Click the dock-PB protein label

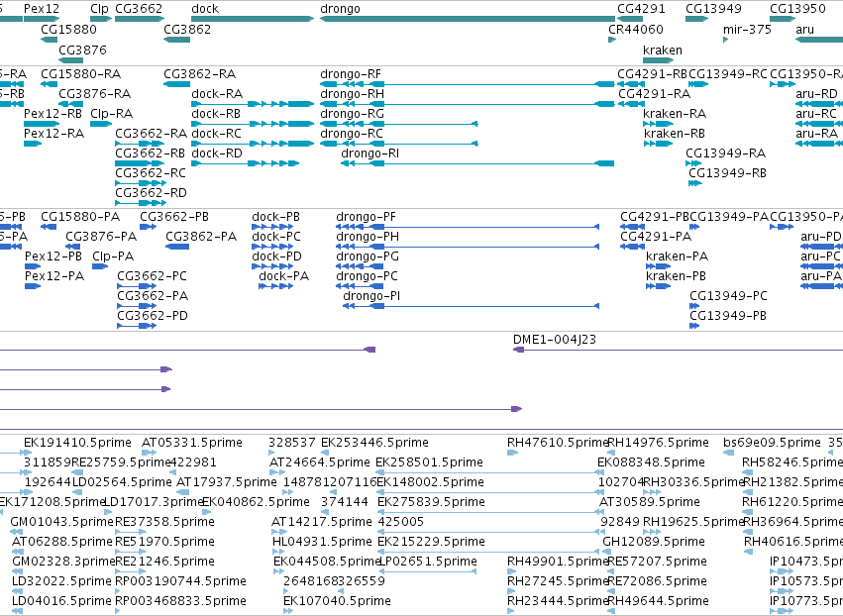275,217
